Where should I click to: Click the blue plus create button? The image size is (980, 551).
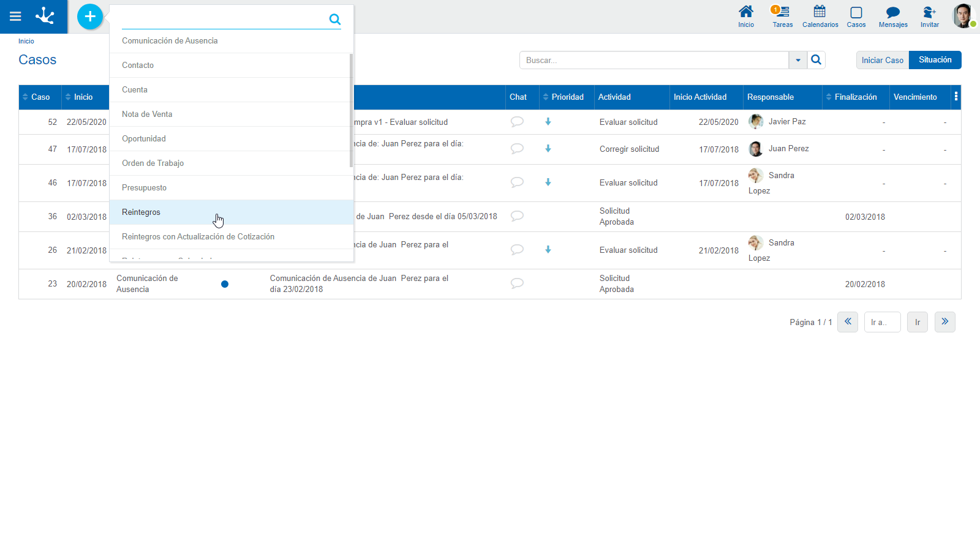tap(90, 17)
